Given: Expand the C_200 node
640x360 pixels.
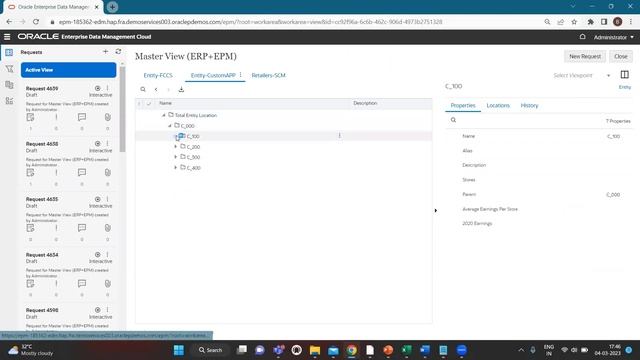Looking at the screenshot, I should point(176,147).
